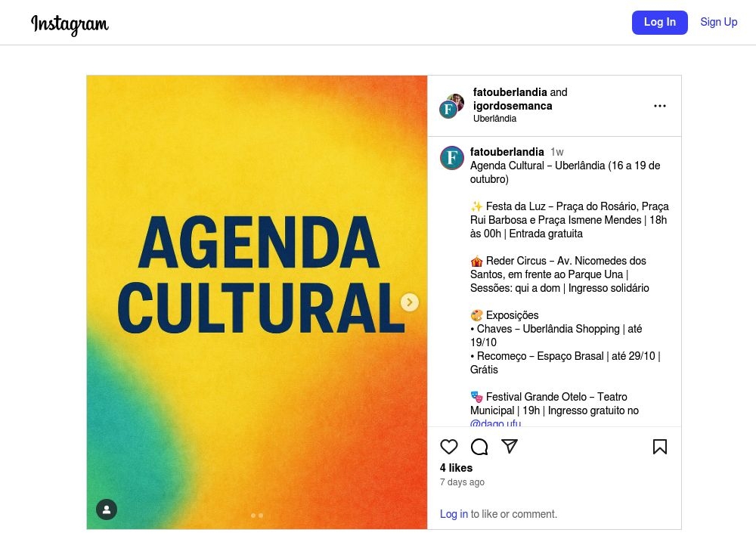Save the post with the bookmark icon
This screenshot has height=542, width=756.
pos(659,447)
